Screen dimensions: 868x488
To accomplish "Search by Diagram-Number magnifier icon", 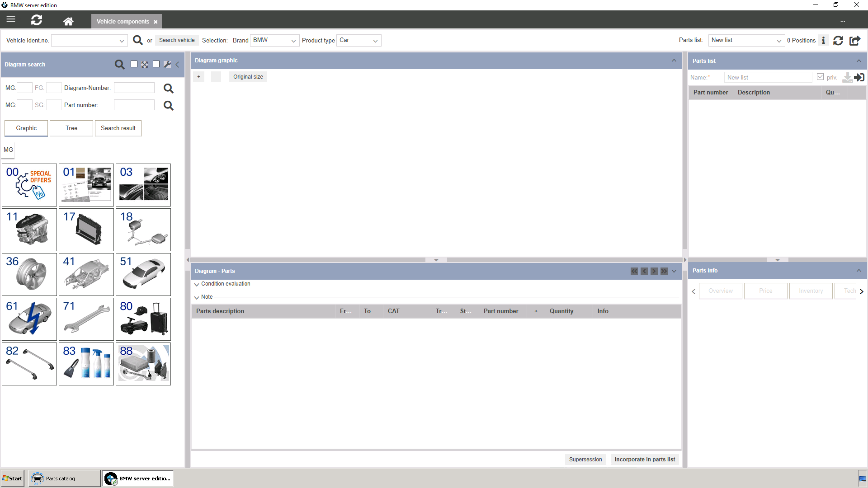I will click(x=169, y=88).
